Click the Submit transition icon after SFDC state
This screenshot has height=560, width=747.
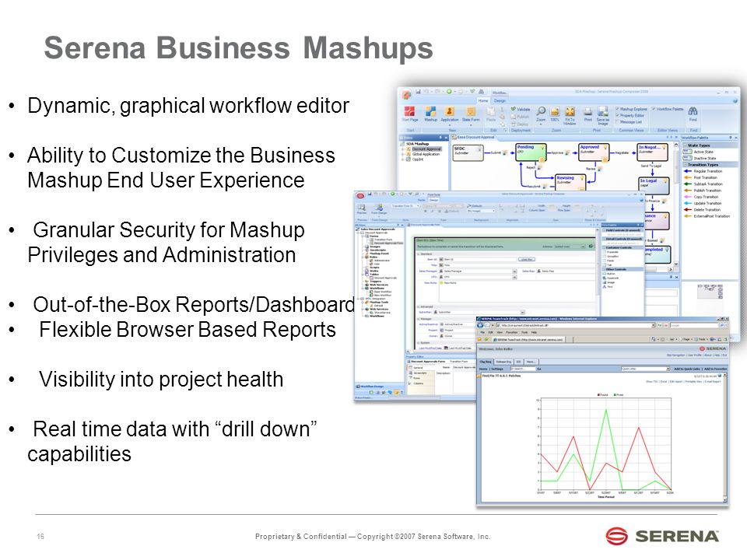pyautogui.click(x=505, y=152)
